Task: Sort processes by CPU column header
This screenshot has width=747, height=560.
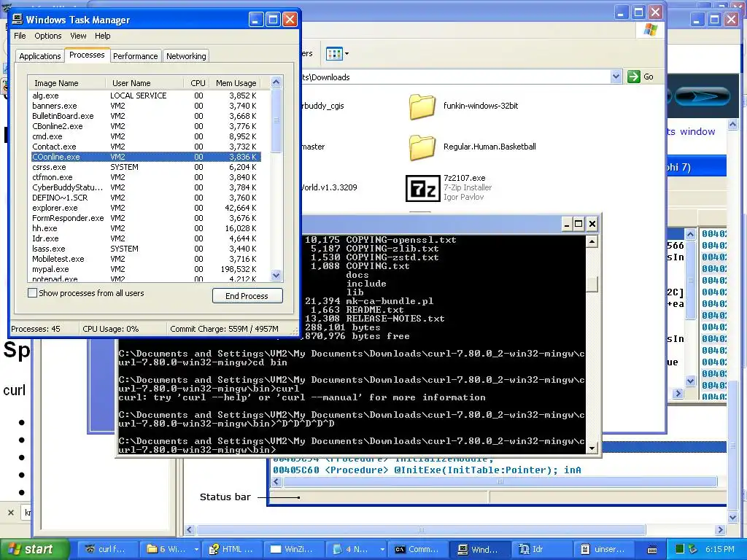Action: pyautogui.click(x=196, y=83)
